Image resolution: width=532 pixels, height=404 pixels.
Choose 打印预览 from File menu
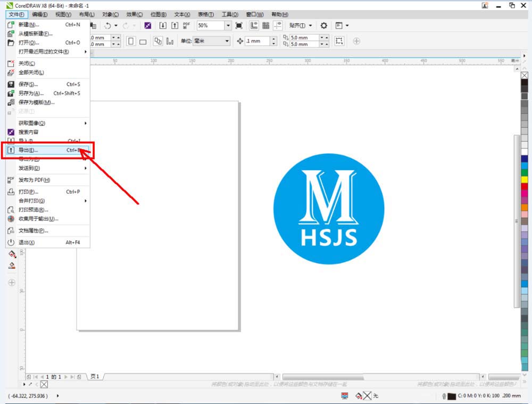47,210
